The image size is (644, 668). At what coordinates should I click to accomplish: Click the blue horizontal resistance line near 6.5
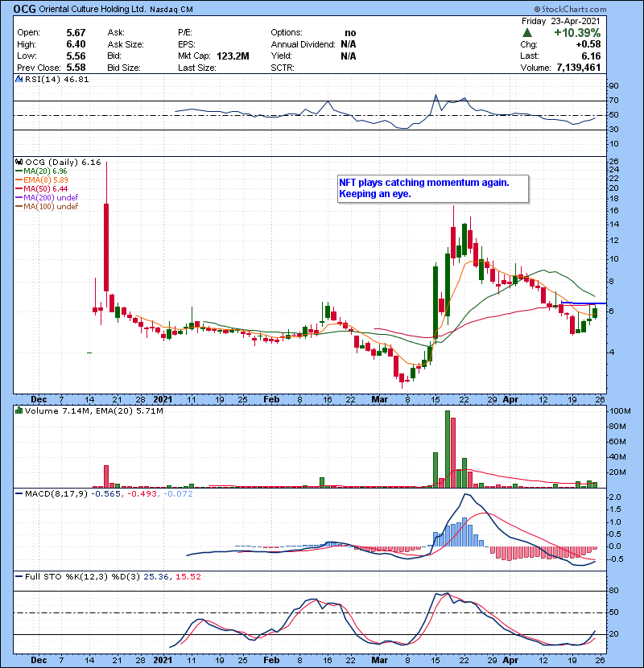(584, 303)
